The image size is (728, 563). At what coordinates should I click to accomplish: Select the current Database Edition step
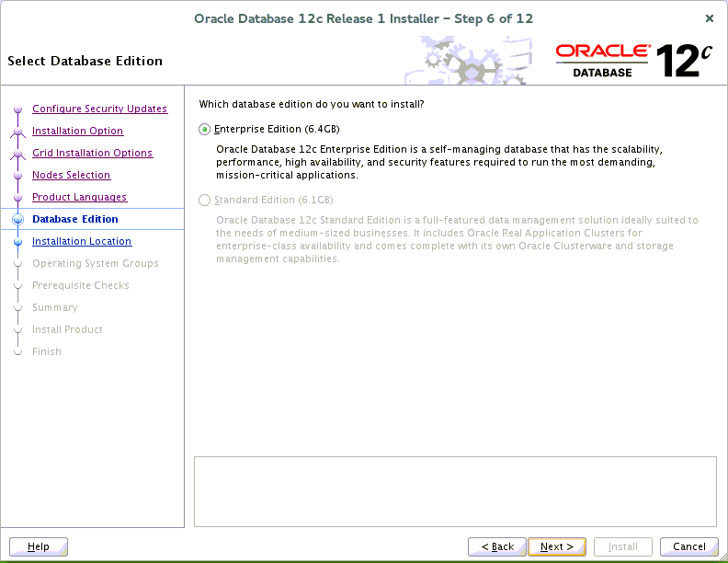(74, 219)
